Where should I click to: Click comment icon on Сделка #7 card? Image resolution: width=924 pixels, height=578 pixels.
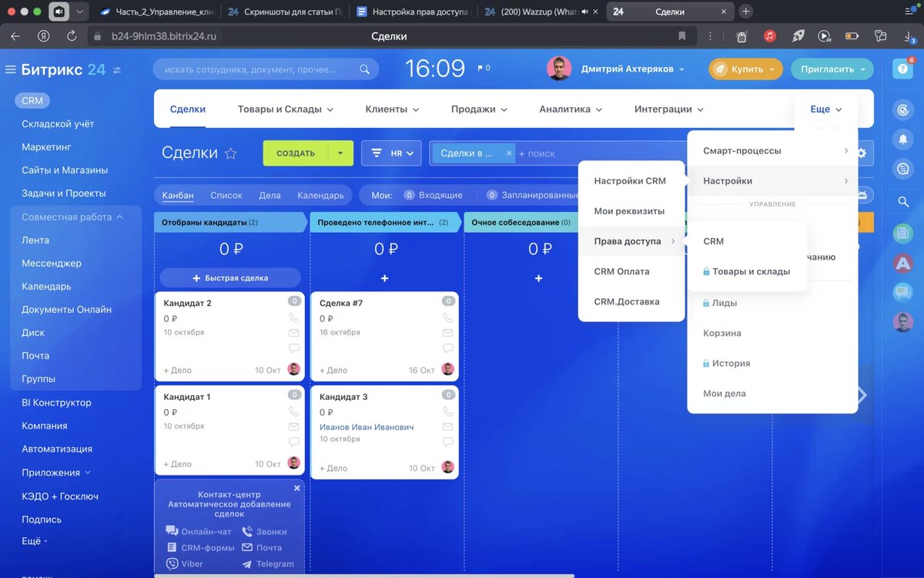pyautogui.click(x=447, y=348)
